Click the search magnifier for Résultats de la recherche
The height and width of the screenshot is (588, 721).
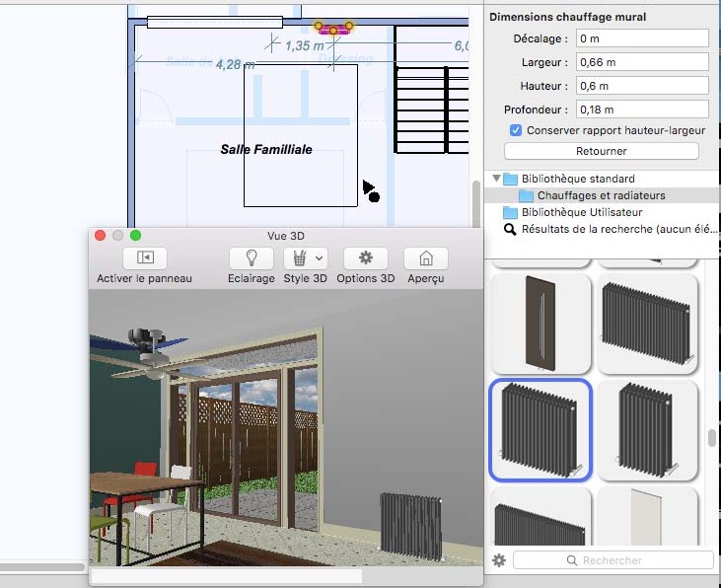coord(510,229)
